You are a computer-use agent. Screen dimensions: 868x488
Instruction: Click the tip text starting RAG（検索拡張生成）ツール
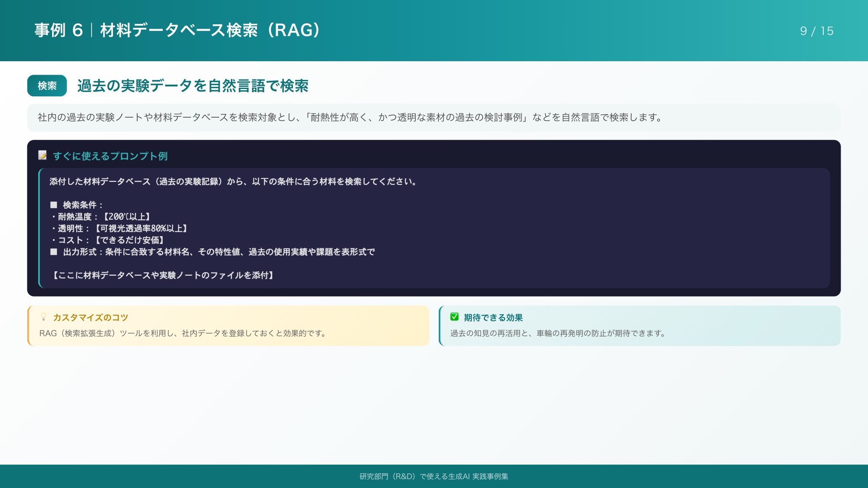pos(183,333)
